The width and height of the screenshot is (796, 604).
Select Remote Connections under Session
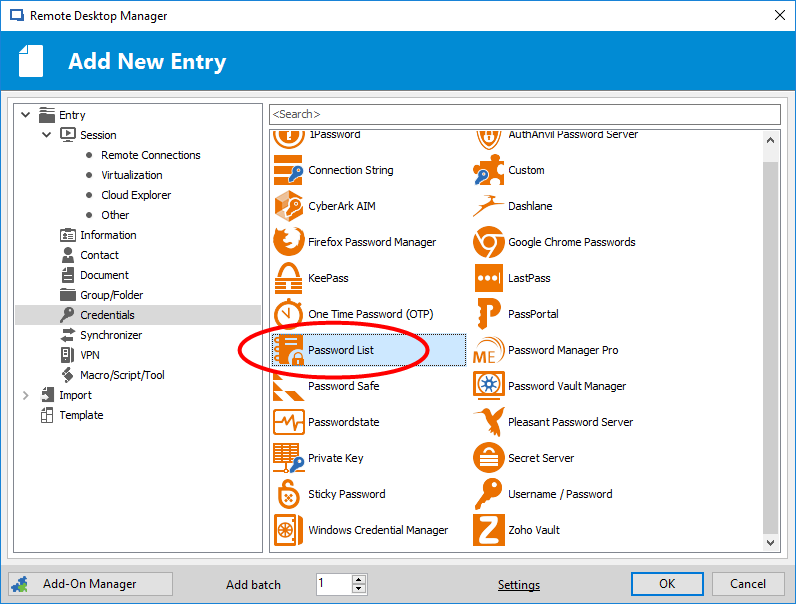pyautogui.click(x=150, y=155)
